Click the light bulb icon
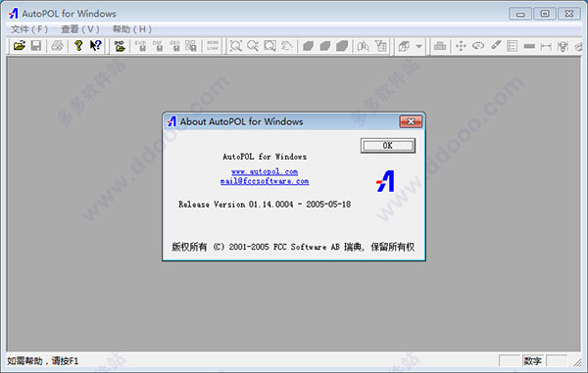Viewport: 588px width, 373px height. click(x=563, y=46)
